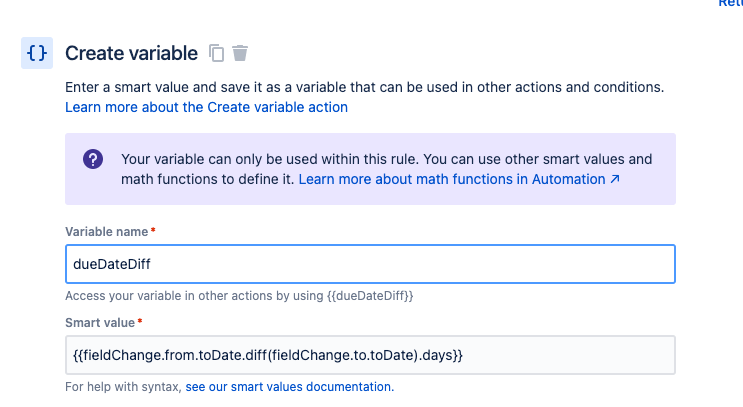
Task: Open Learn more about the Create variable action
Action: 206,107
